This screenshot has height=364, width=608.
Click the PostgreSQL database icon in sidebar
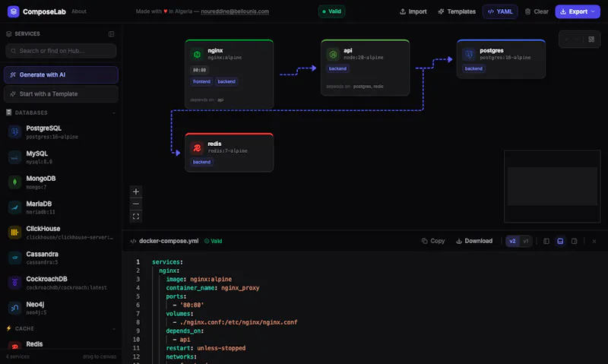(x=14, y=131)
